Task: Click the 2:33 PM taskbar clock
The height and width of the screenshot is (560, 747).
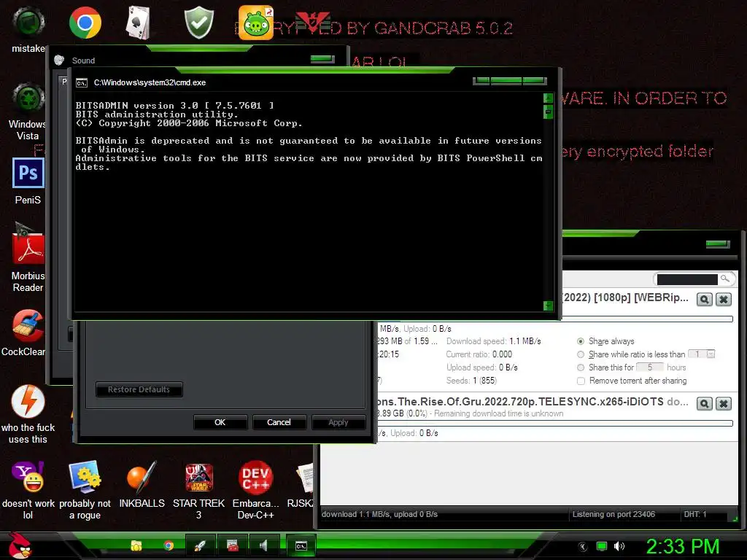Action: tap(682, 546)
